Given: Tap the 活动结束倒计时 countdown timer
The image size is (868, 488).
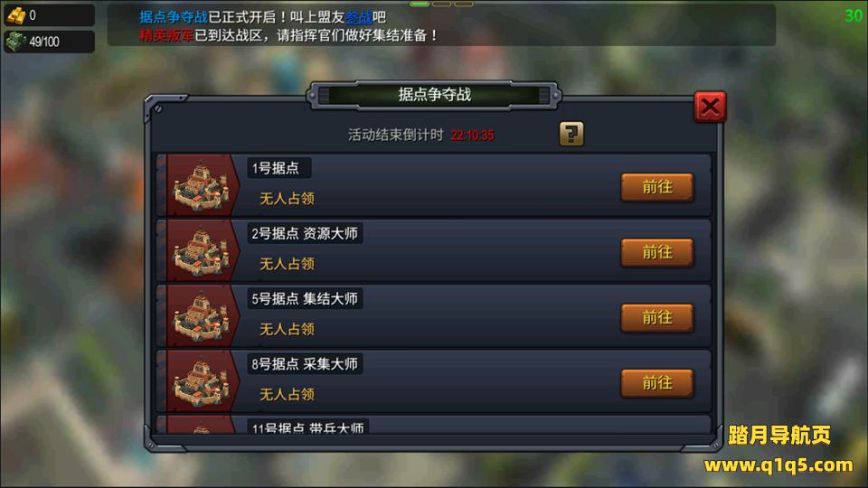Looking at the screenshot, I should 472,135.
